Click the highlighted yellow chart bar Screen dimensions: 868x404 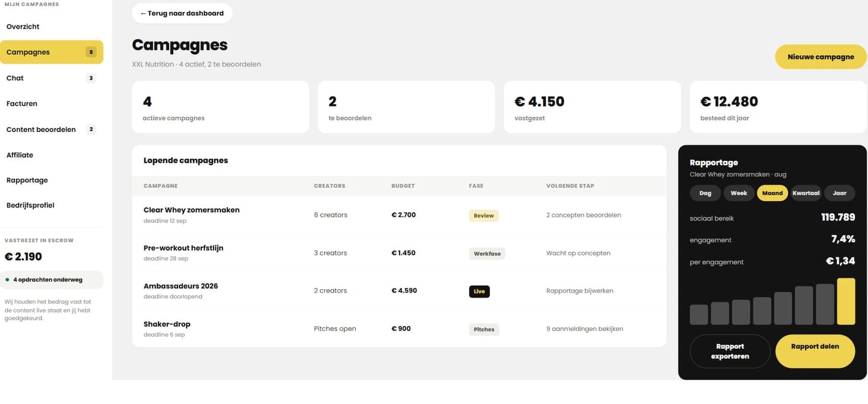point(846,301)
